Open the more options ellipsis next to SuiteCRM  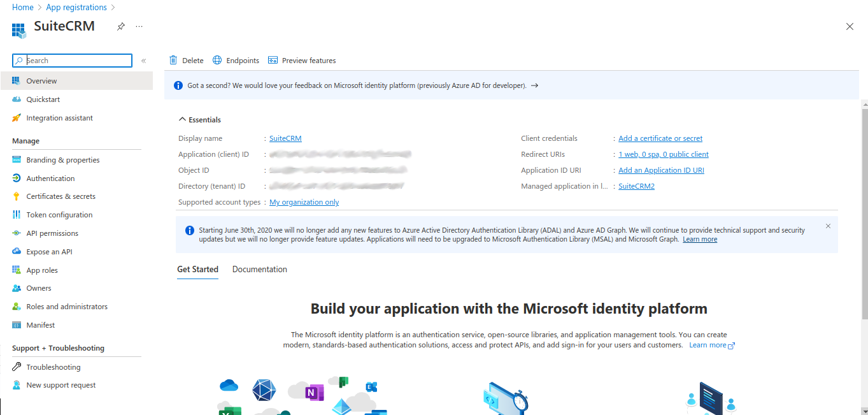138,27
